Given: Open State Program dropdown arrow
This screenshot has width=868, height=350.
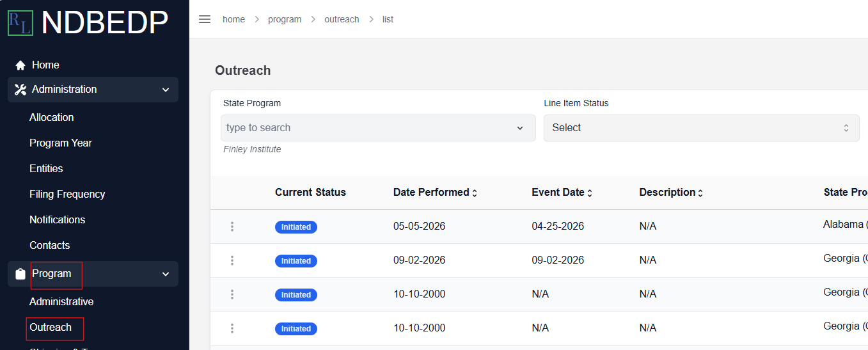Looking at the screenshot, I should (x=520, y=128).
